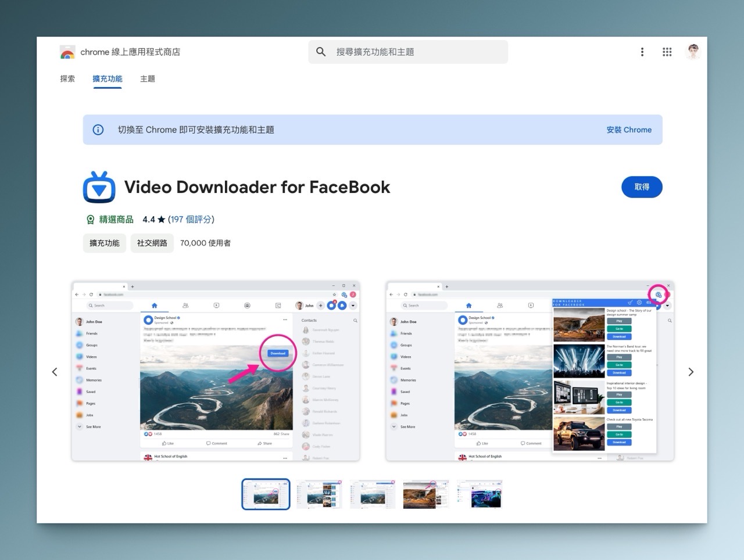This screenshot has width=744, height=560.
Task: Show the next screenshot with right arrow
Action: [691, 372]
